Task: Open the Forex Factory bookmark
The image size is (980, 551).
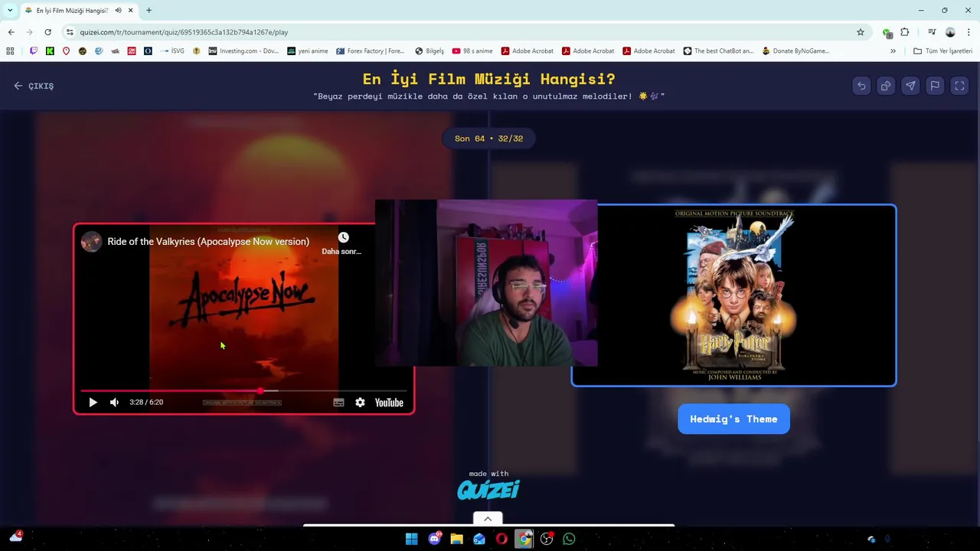Action: [371, 51]
